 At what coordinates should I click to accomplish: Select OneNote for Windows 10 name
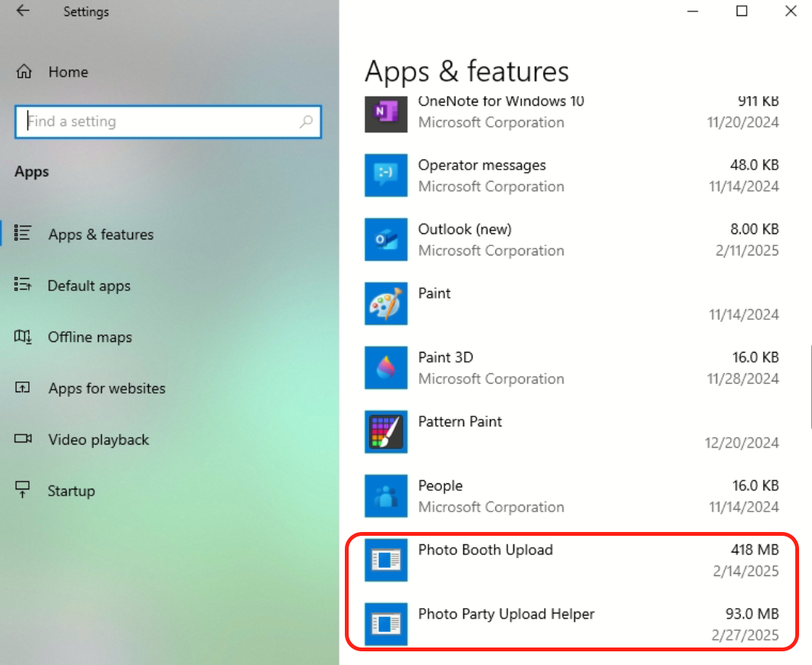pyautogui.click(x=501, y=101)
